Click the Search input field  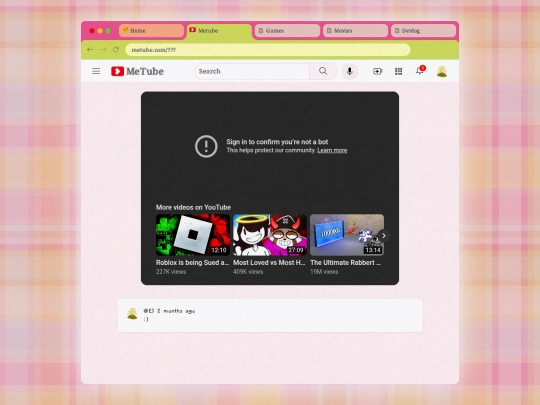click(x=252, y=71)
